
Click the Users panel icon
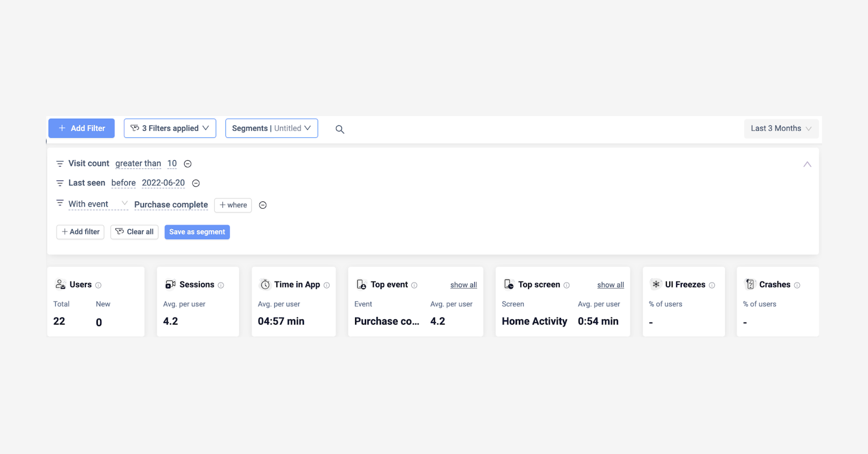(x=60, y=284)
